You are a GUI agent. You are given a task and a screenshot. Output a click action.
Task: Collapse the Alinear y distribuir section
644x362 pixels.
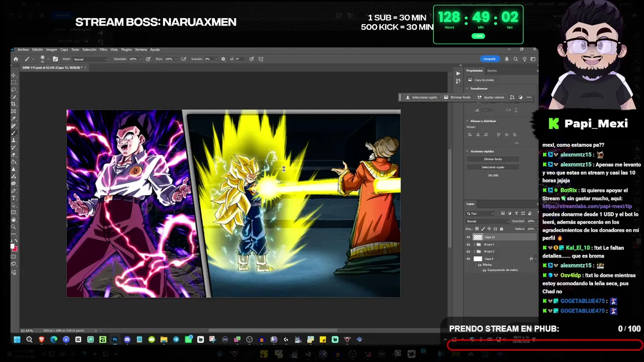(467, 121)
